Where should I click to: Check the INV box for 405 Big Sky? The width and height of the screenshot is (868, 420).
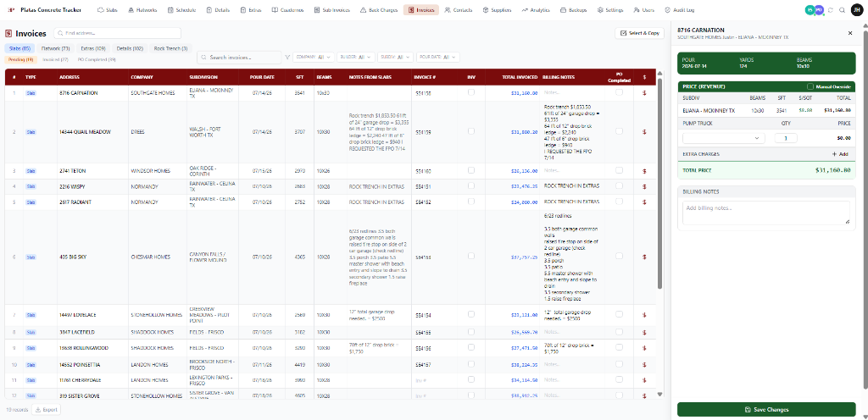click(x=471, y=257)
